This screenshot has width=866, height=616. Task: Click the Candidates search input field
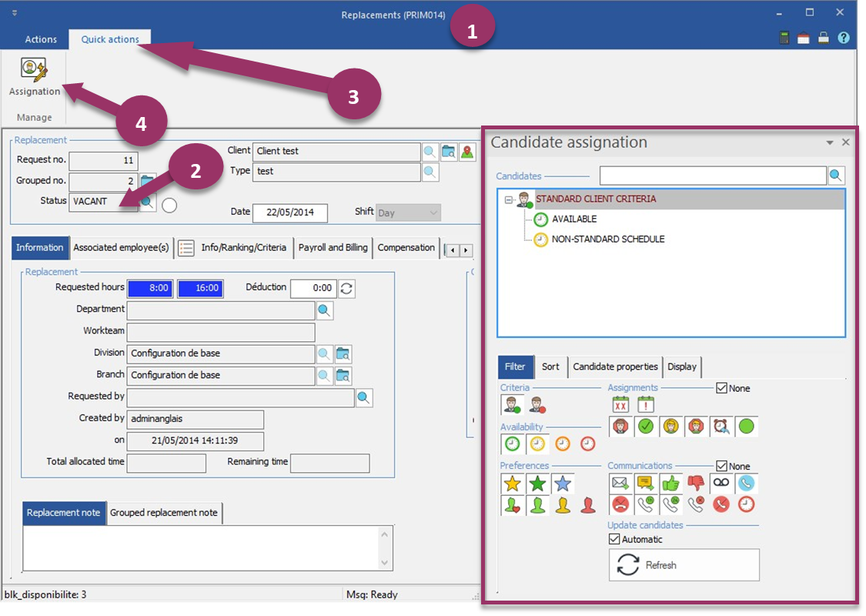[x=713, y=176]
